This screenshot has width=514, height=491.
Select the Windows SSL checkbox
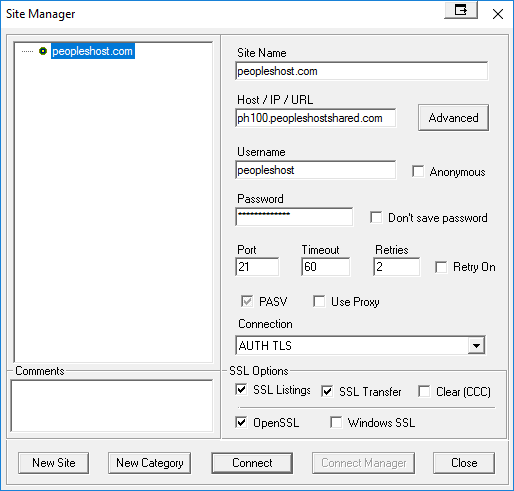tap(336, 422)
